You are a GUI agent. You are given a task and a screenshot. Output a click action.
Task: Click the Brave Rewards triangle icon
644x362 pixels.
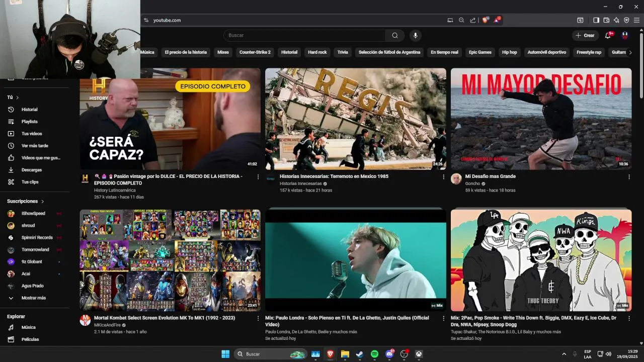497,20
